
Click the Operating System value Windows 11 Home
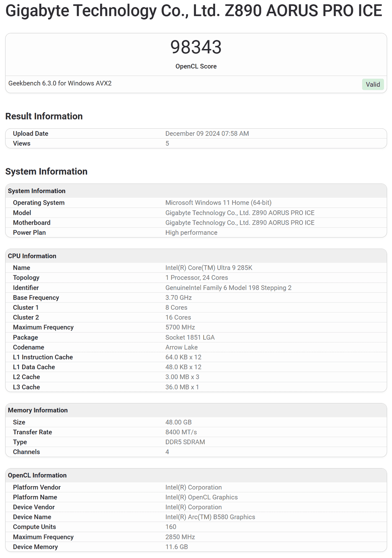pos(218,203)
